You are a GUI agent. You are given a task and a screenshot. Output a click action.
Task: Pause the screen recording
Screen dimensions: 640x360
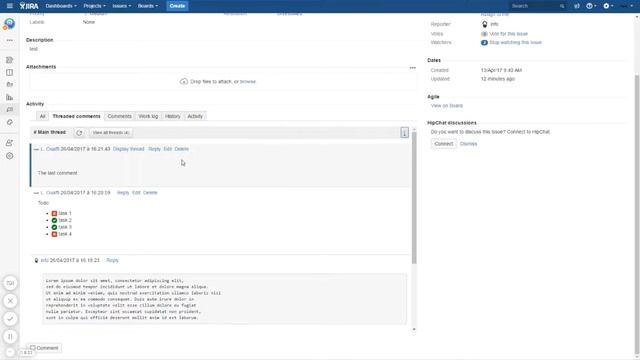click(10, 337)
